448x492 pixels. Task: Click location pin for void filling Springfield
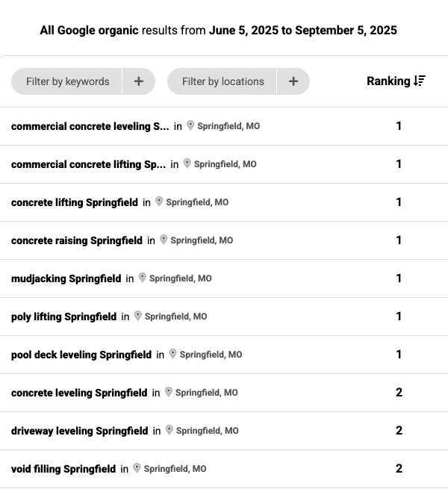[137, 468]
